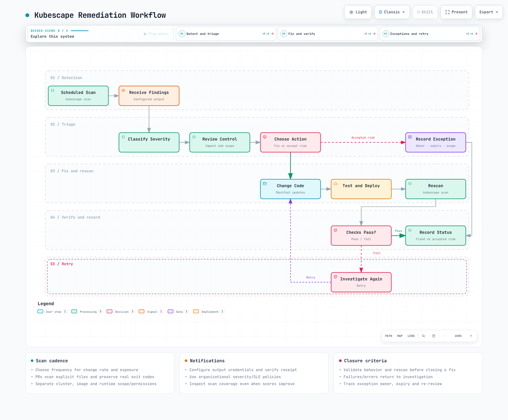Viewport: 508px width, 420px height.
Task: Click the code icon on Review Control node
Action: [194, 137]
